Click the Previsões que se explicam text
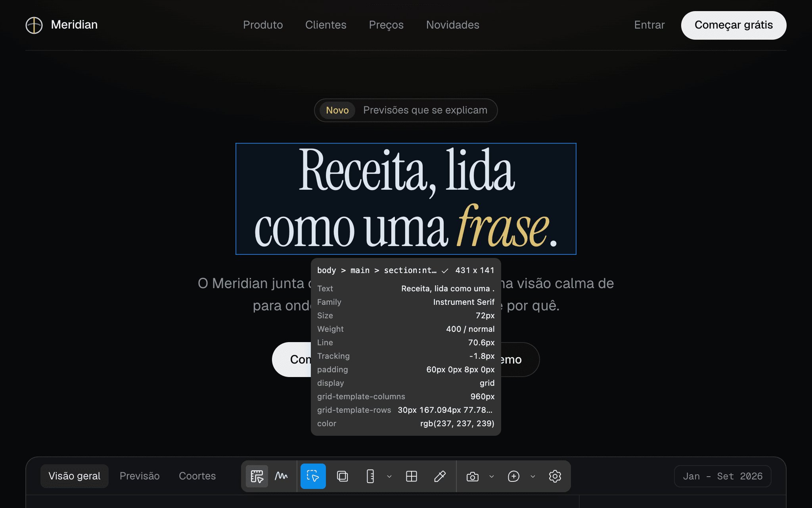Image resolution: width=812 pixels, height=508 pixels. pos(425,110)
